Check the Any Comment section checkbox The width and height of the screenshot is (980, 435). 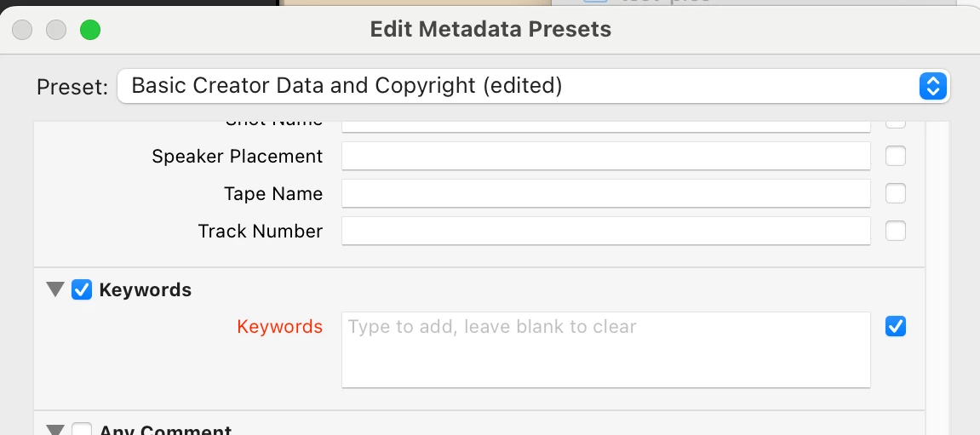point(82,430)
